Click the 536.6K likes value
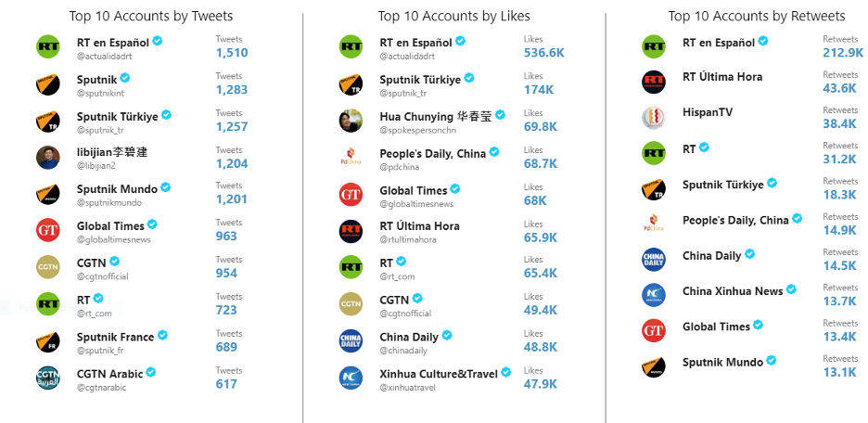Image resolution: width=868 pixels, height=423 pixels. point(544,53)
